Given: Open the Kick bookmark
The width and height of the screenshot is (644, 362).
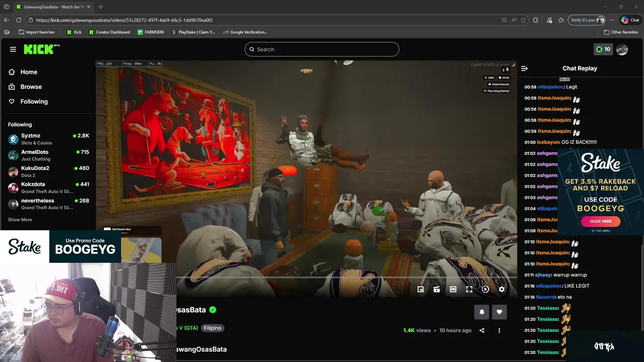Looking at the screenshot, I should [x=74, y=32].
